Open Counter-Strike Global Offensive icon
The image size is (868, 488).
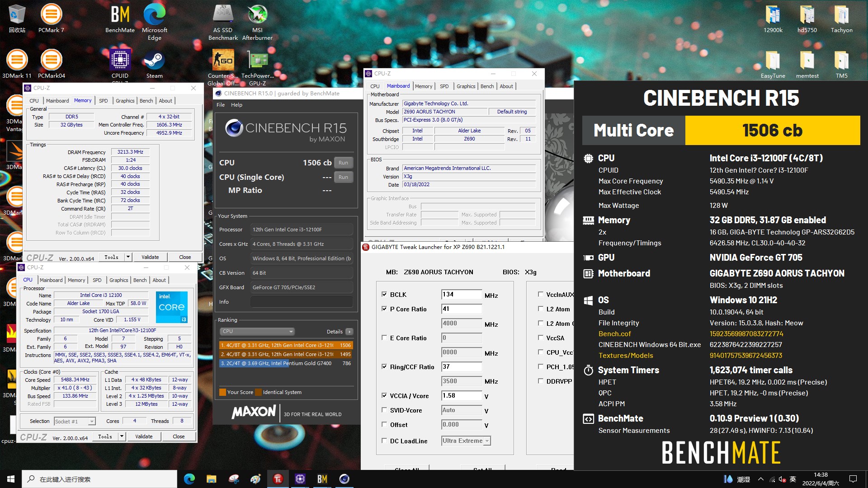[223, 67]
